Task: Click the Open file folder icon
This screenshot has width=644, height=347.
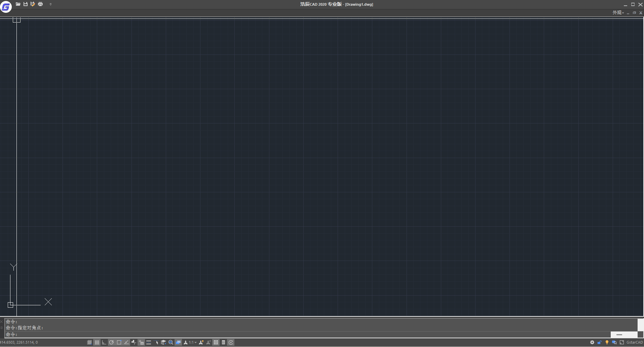Action: coord(18,4)
